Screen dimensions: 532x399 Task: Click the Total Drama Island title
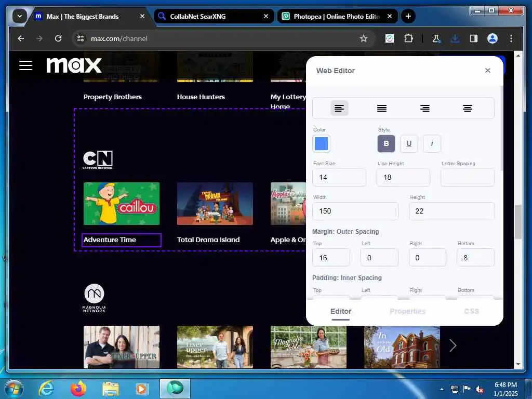click(x=208, y=240)
